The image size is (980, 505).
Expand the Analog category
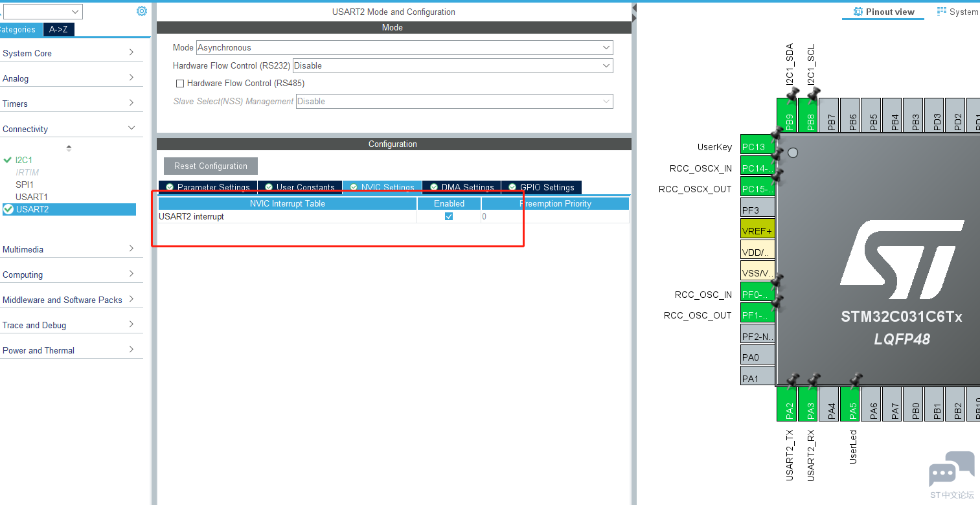pyautogui.click(x=70, y=78)
